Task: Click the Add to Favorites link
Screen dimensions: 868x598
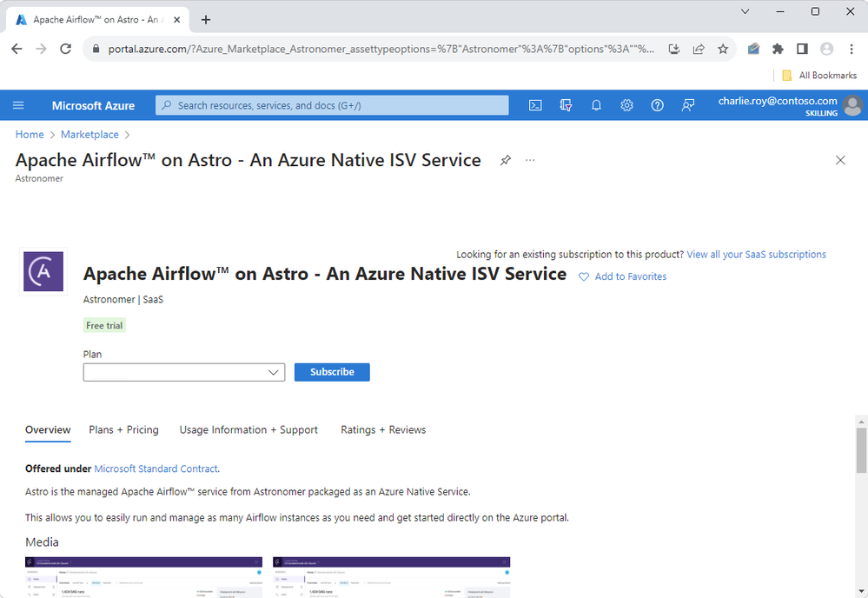Action: (x=631, y=277)
